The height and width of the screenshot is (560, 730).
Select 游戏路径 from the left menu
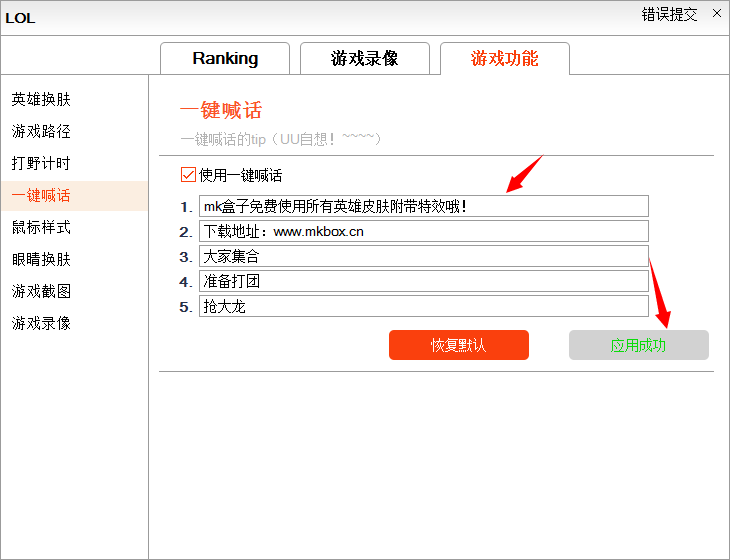coord(41,132)
